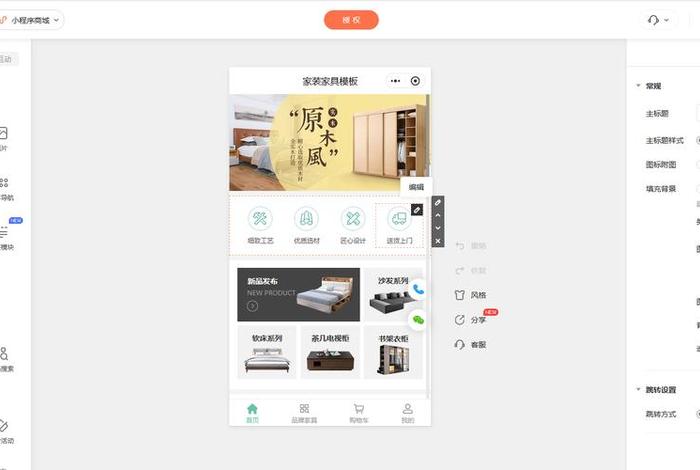Click the 家装家具模板 page title
The height and width of the screenshot is (470, 700).
click(x=330, y=81)
